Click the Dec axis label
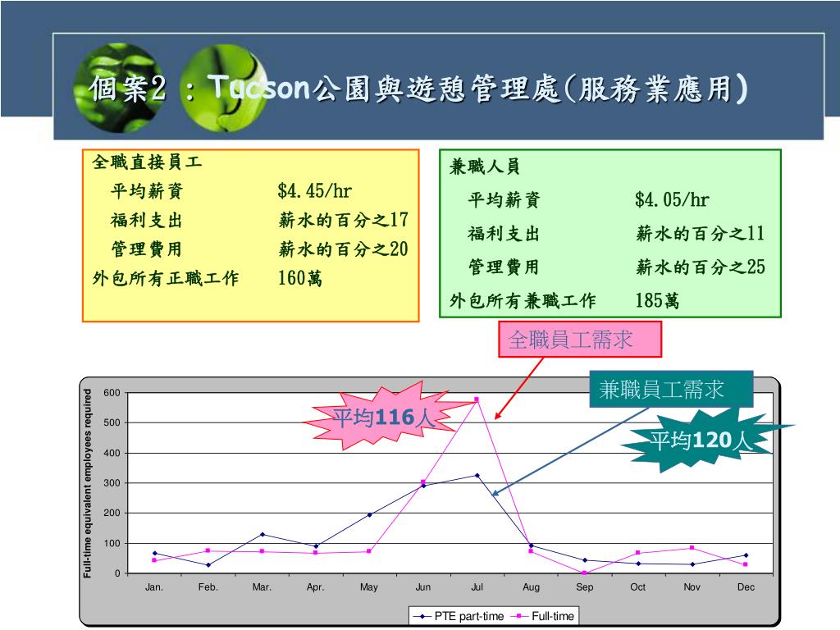This screenshot has height=630, width=840. pyautogui.click(x=746, y=587)
